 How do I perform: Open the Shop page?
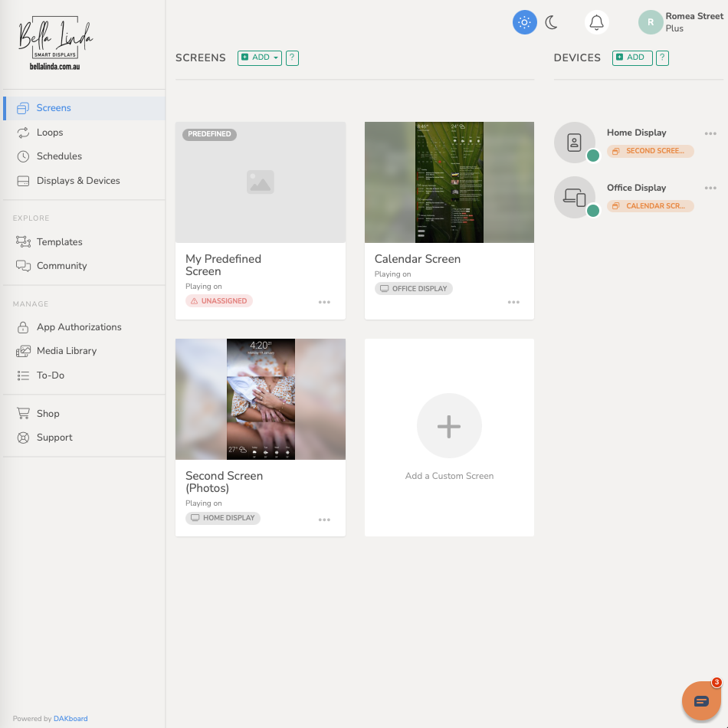pyautogui.click(x=48, y=413)
